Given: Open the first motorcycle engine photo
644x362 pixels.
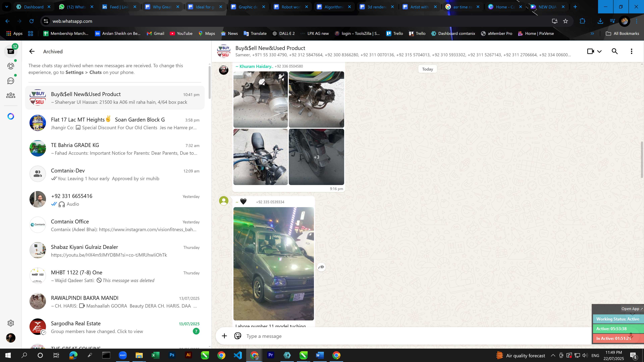Looking at the screenshot, I should coord(260,99).
